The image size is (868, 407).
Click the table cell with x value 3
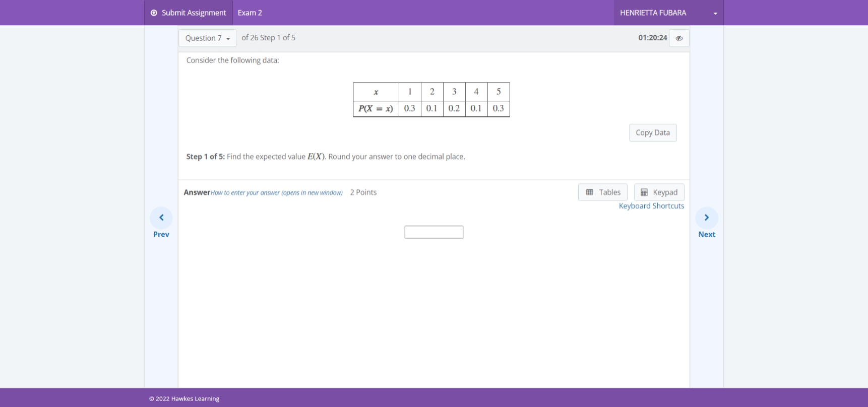point(454,92)
